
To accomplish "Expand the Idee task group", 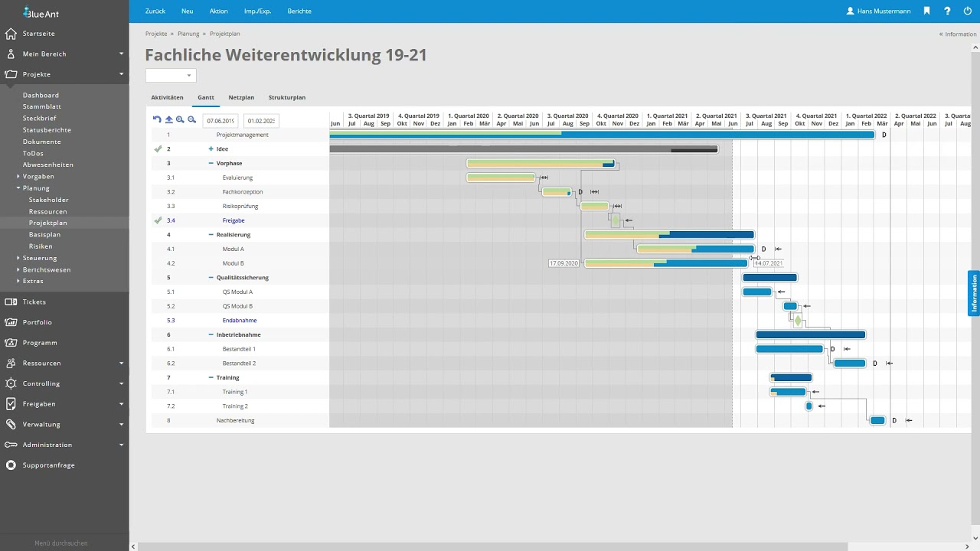I will click(x=211, y=149).
